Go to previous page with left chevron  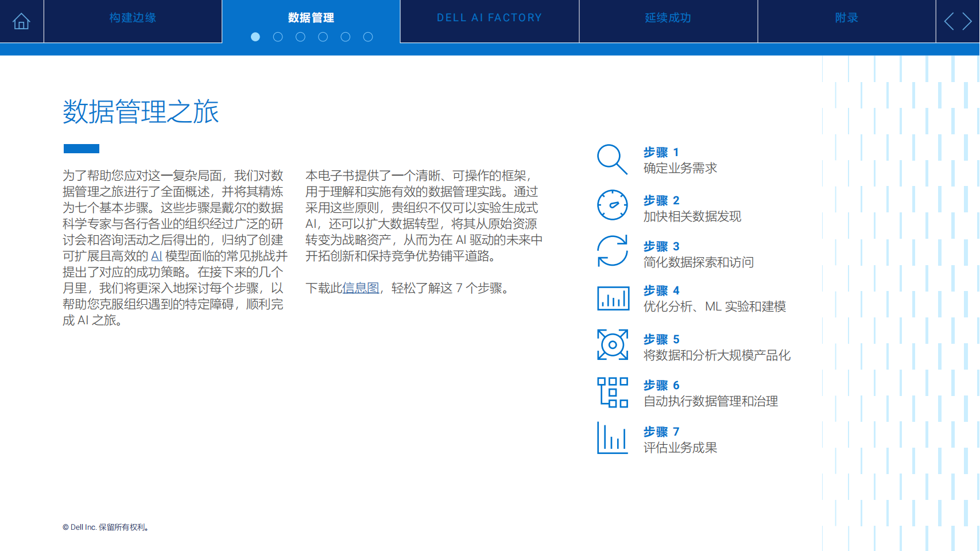point(949,22)
